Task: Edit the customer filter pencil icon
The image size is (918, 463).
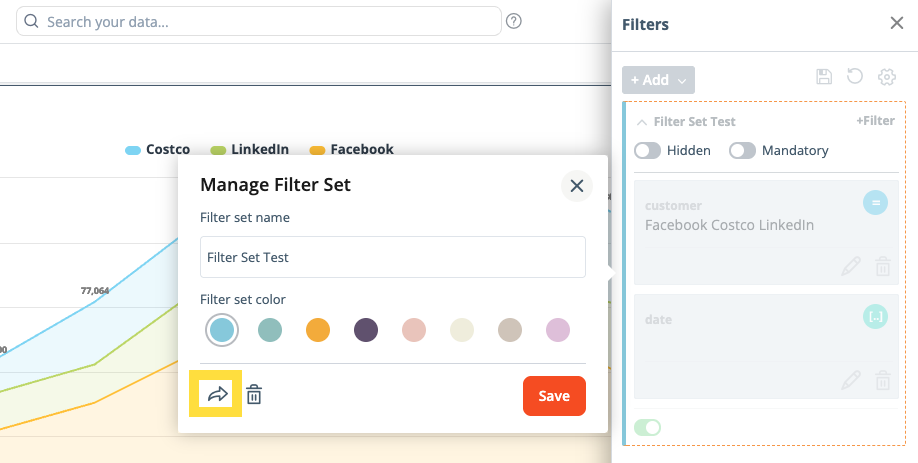Action: [850, 266]
